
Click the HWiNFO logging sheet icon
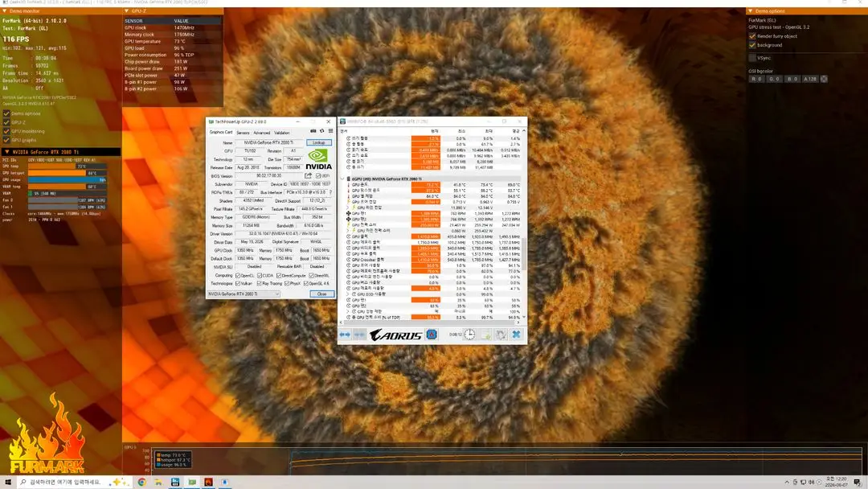485,335
